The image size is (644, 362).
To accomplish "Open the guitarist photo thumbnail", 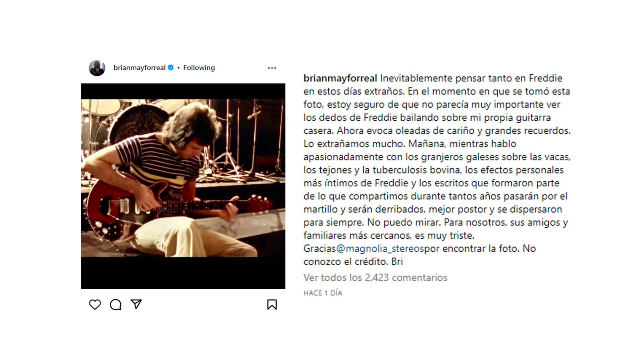I will tap(183, 178).
